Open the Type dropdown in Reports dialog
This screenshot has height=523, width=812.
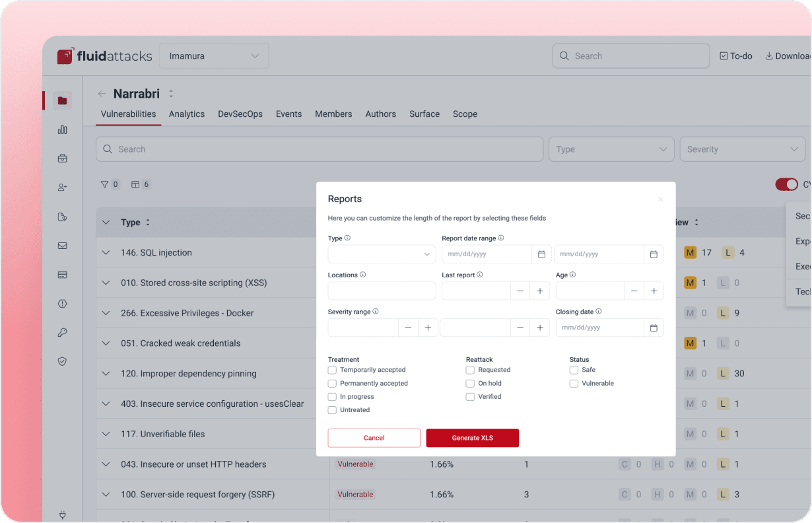point(382,254)
